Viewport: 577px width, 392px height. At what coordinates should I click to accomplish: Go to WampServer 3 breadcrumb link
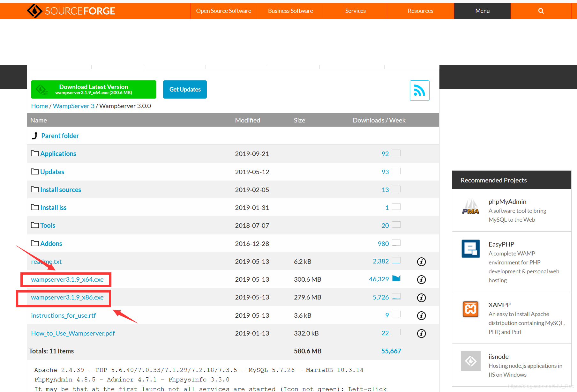pos(73,106)
